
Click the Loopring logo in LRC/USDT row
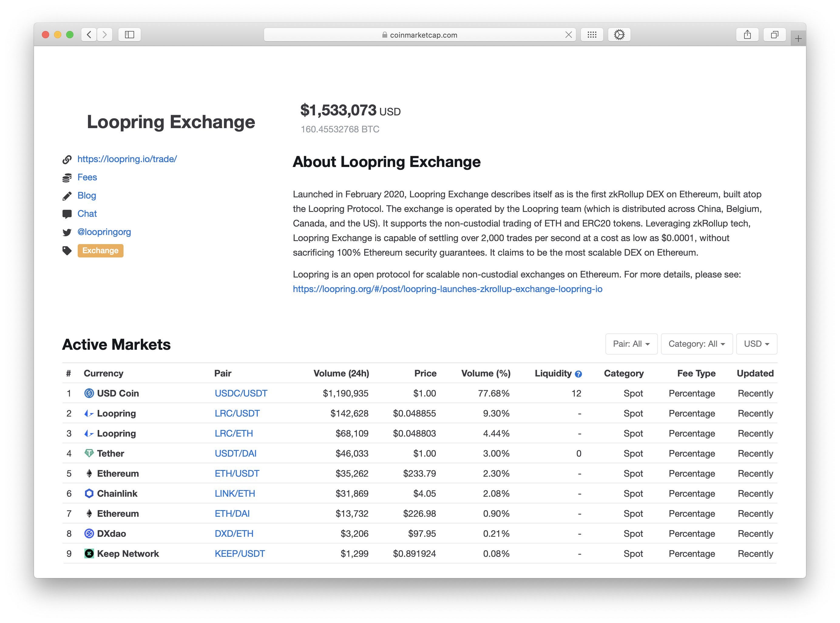click(x=89, y=413)
